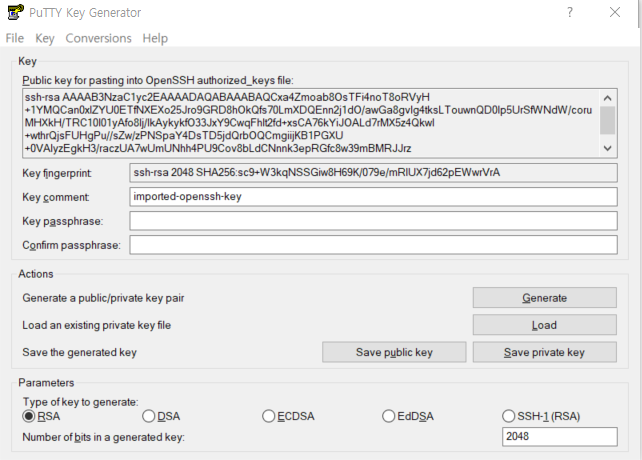642x460 pixels.
Task: Click the Load button for existing key
Action: 545,325
